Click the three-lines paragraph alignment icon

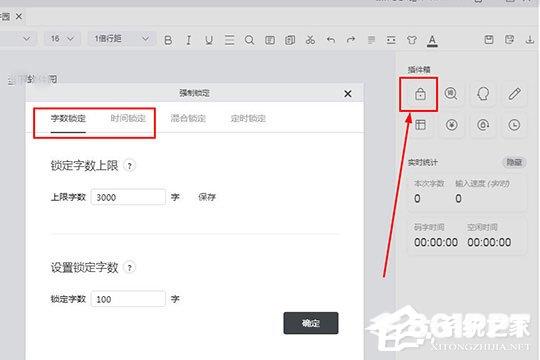click(x=229, y=40)
